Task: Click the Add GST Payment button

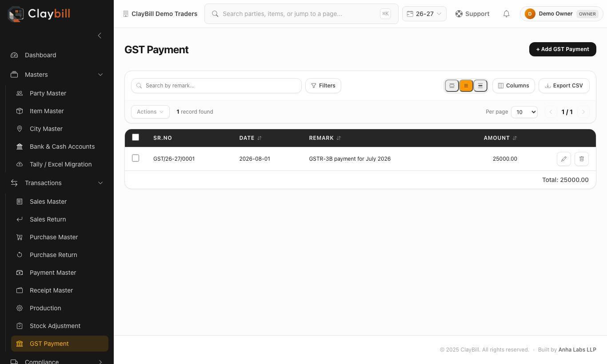Action: pyautogui.click(x=563, y=49)
